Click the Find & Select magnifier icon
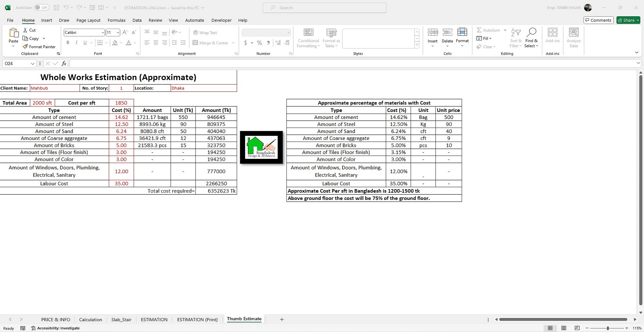The height and width of the screenshot is (332, 644). 531,33
